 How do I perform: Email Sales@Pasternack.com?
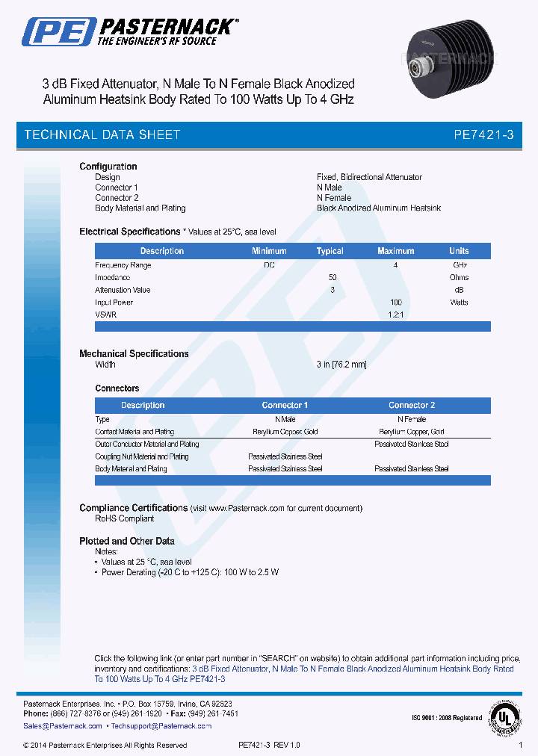[x=63, y=725]
